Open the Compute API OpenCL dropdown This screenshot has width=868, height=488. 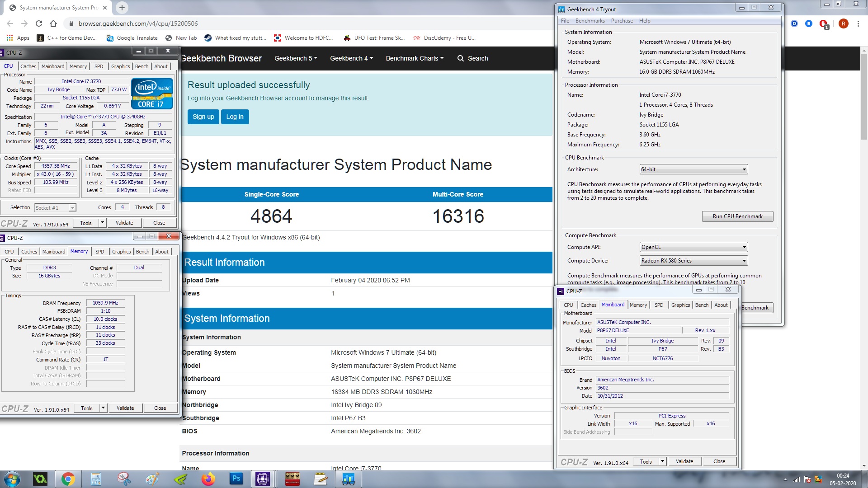click(x=693, y=247)
